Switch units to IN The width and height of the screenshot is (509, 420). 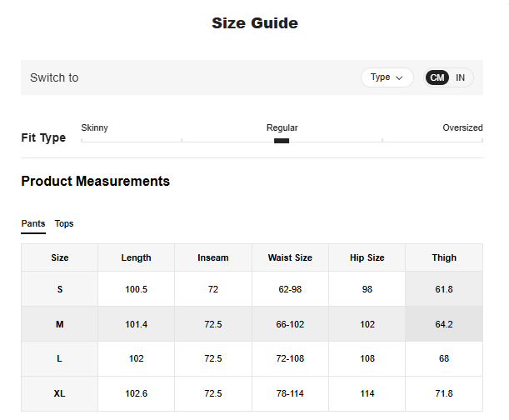click(460, 77)
